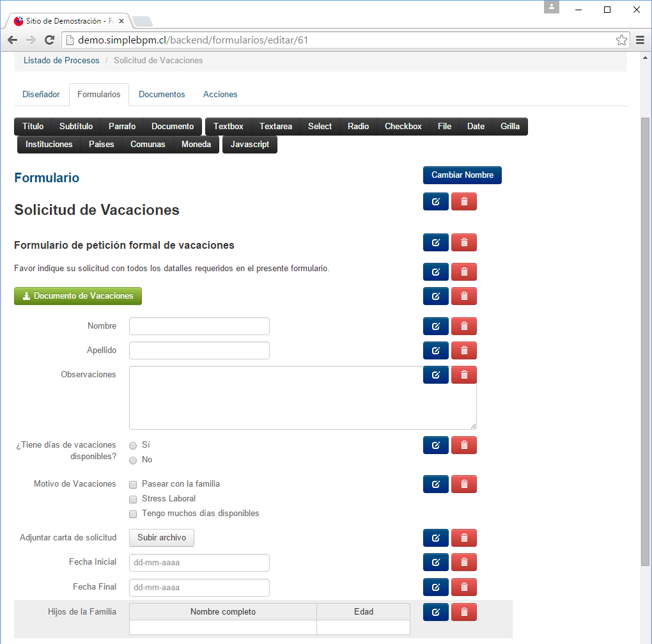Select the No radio option
Viewport: 652px width, 644px height.
[x=133, y=460]
